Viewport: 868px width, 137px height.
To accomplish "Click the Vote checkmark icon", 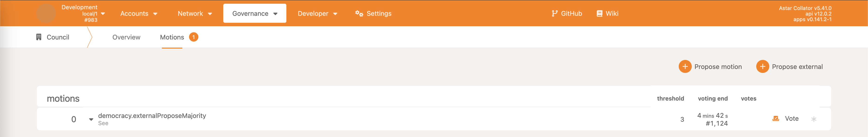I will (775, 118).
